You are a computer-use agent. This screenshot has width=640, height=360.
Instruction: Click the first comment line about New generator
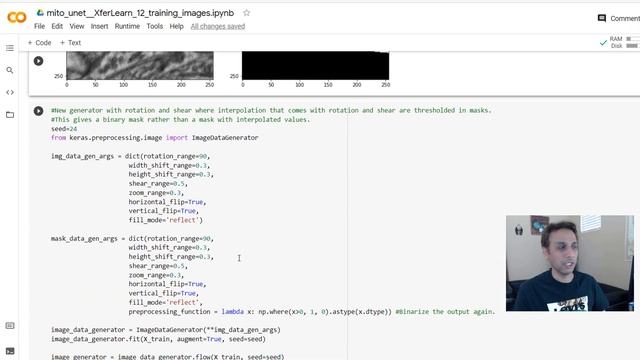pos(271,110)
